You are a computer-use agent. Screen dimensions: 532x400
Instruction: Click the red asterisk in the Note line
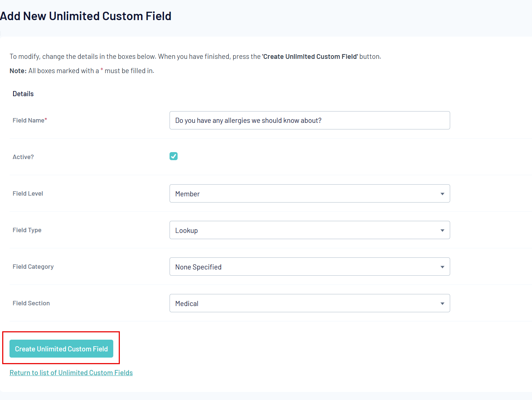click(102, 70)
